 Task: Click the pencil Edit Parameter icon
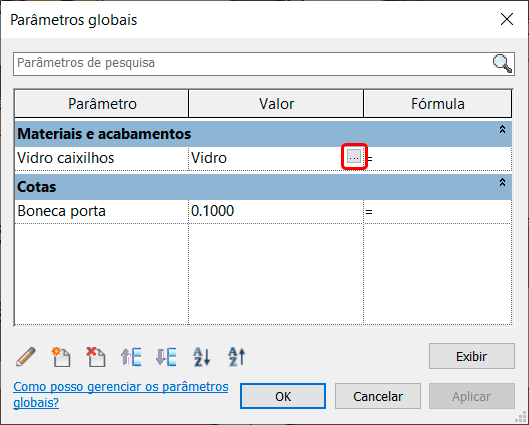point(26,357)
